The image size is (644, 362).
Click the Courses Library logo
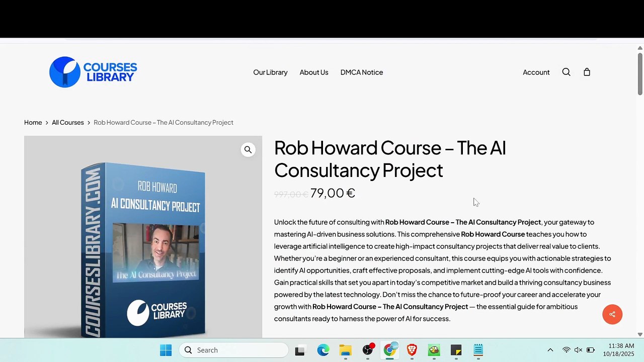(93, 72)
